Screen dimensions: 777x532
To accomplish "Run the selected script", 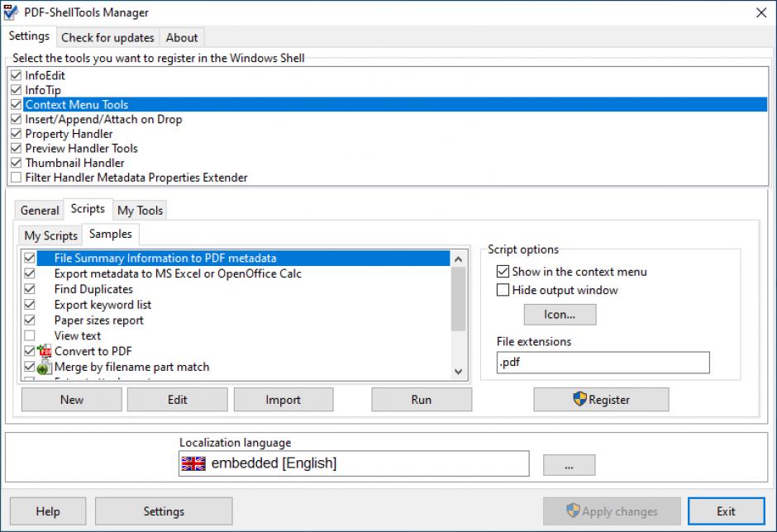I will [422, 400].
